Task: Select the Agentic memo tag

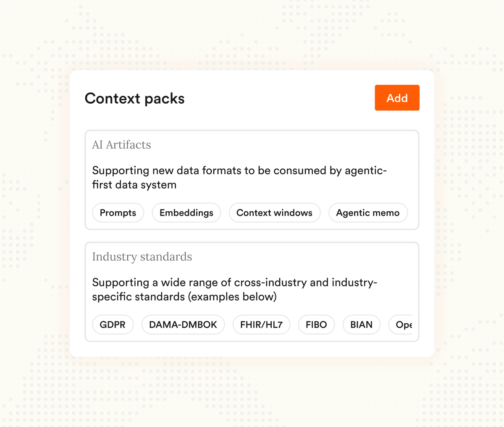Action: point(368,213)
